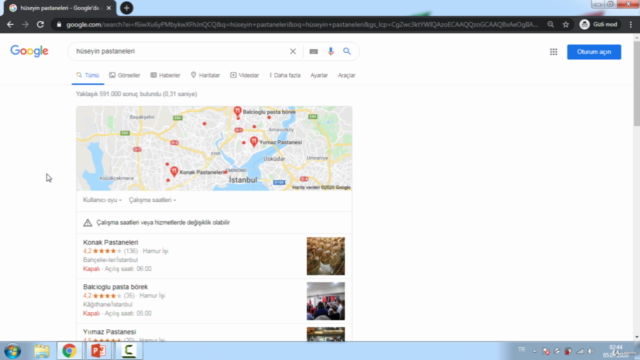Reload the page with the refresh icon

40,24
